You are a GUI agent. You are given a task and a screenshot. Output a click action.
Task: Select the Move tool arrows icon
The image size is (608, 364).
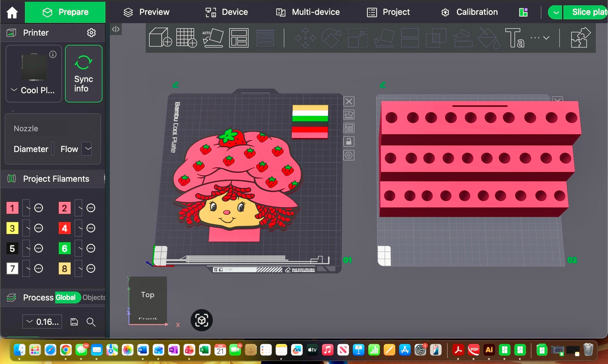(305, 38)
